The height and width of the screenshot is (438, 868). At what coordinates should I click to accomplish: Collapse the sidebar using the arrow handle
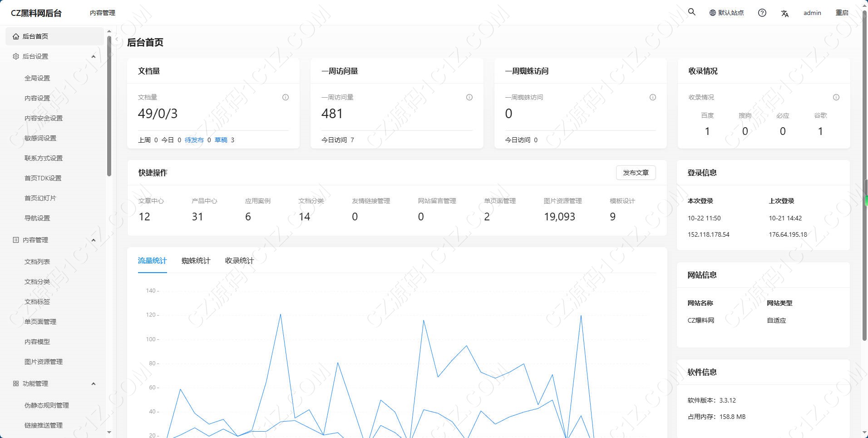click(117, 40)
